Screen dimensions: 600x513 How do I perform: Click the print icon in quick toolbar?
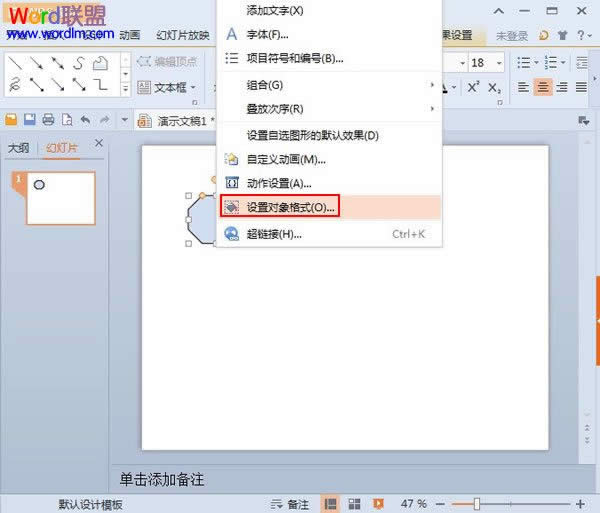pyautogui.click(x=48, y=120)
